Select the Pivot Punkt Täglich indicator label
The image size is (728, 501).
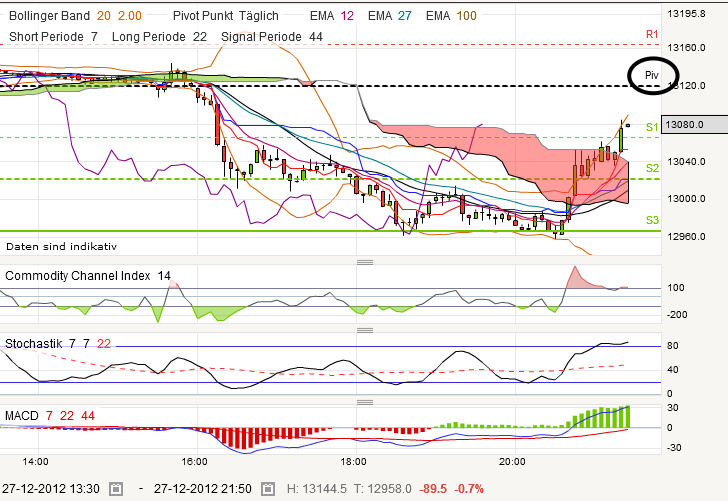(x=226, y=16)
